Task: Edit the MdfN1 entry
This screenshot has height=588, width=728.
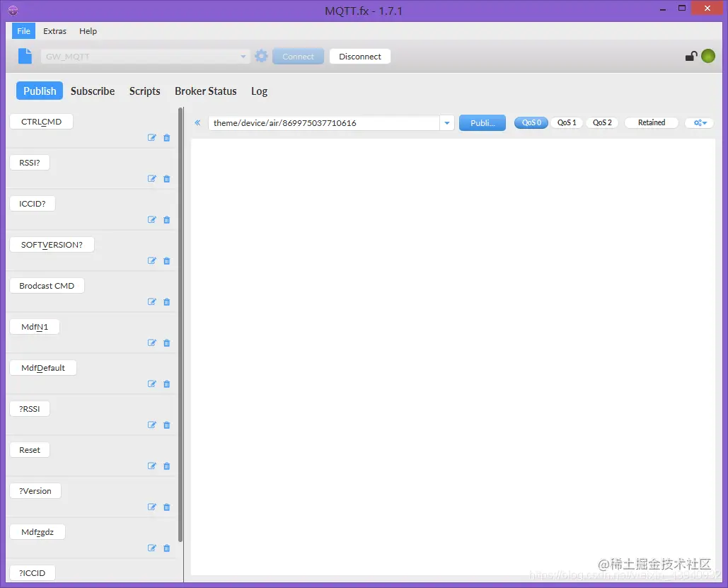Action: 152,342
